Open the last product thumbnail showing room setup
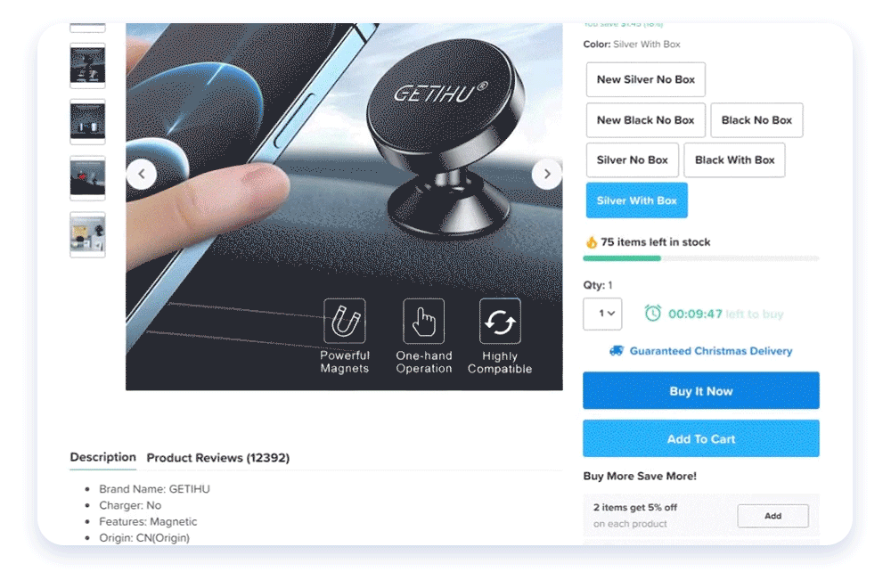 [87, 234]
